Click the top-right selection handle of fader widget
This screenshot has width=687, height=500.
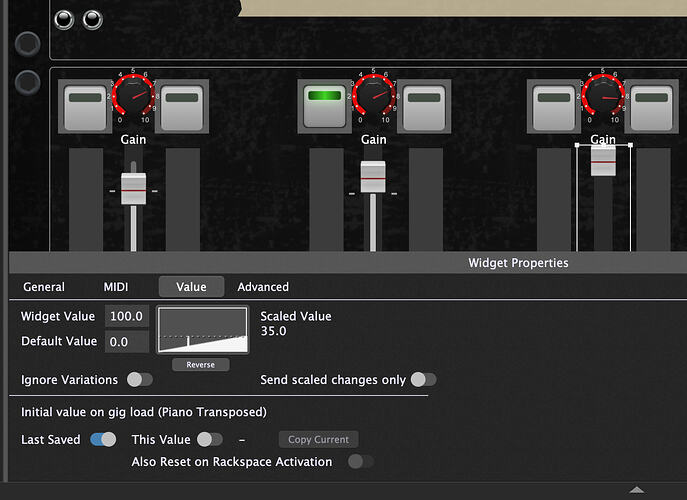630,145
